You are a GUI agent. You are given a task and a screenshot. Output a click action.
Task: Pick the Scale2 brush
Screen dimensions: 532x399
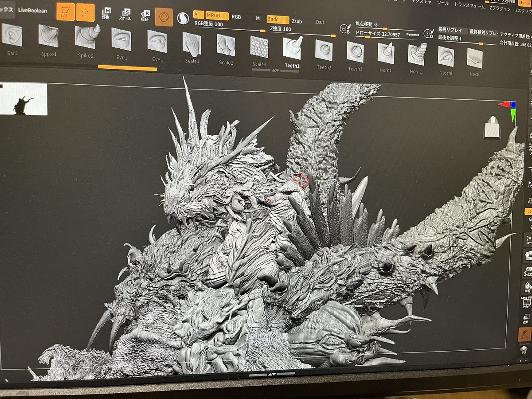tap(226, 45)
